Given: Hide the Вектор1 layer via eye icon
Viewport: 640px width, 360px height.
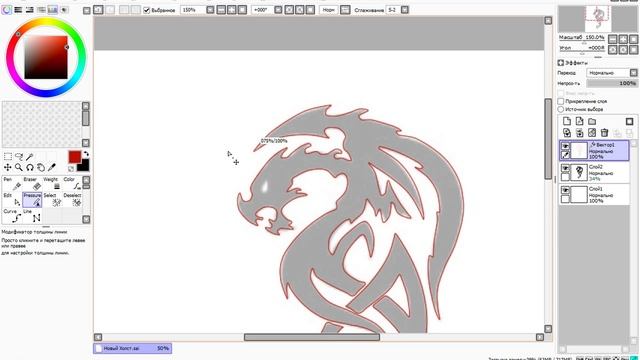Looking at the screenshot, I should point(565,146).
